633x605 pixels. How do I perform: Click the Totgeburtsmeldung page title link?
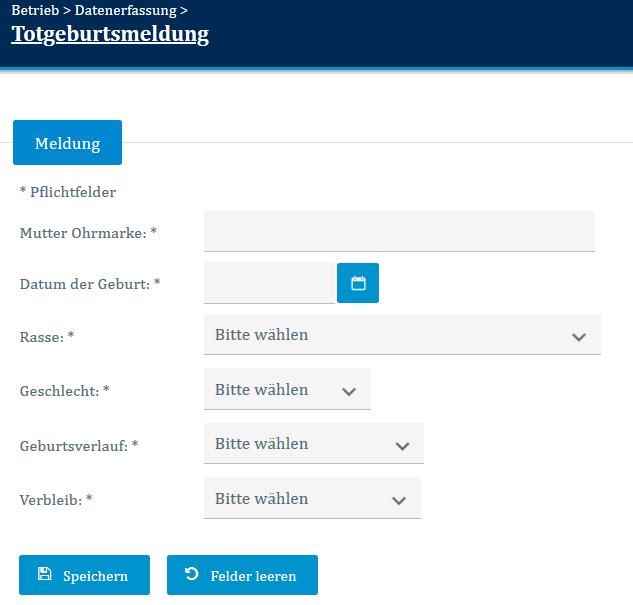(x=110, y=34)
